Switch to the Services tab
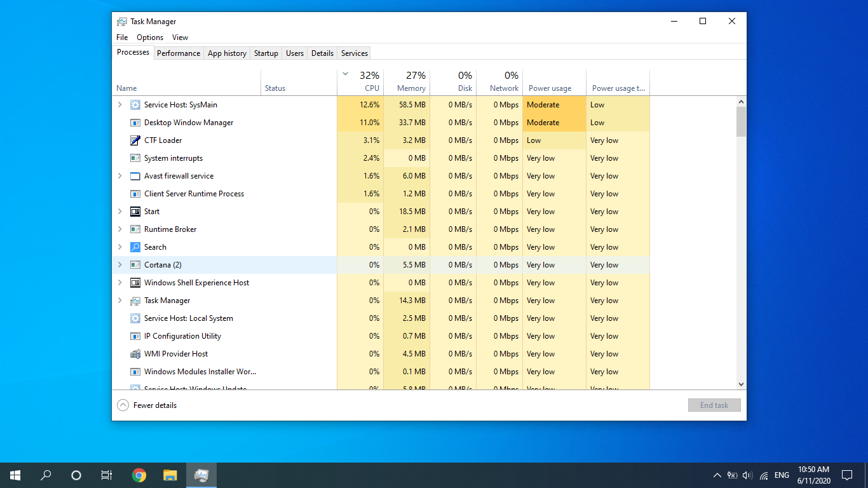This screenshot has height=488, width=868. (x=355, y=53)
